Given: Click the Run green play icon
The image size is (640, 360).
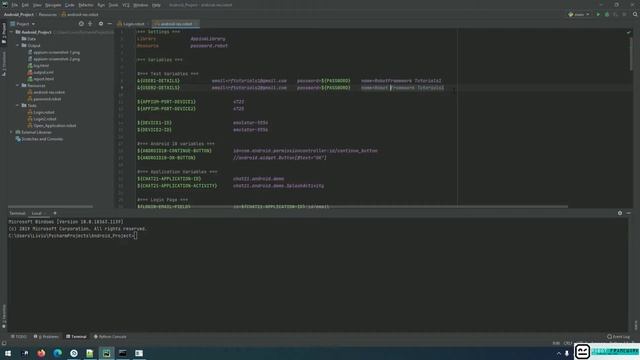Looking at the screenshot, I should tap(598, 14).
